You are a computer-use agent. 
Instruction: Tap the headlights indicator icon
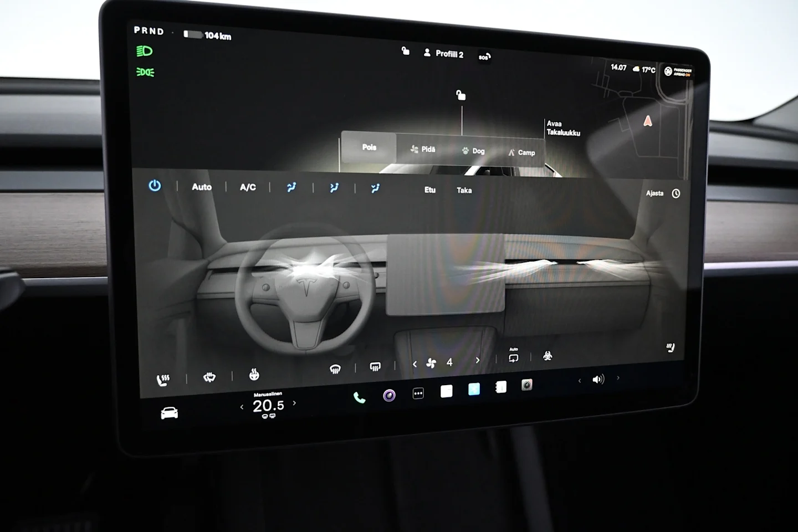(x=144, y=51)
